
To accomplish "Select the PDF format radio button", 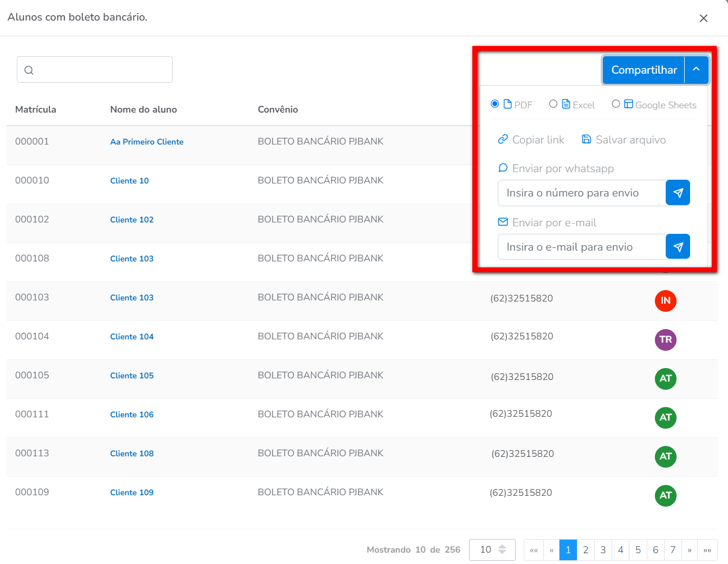I will [x=495, y=104].
